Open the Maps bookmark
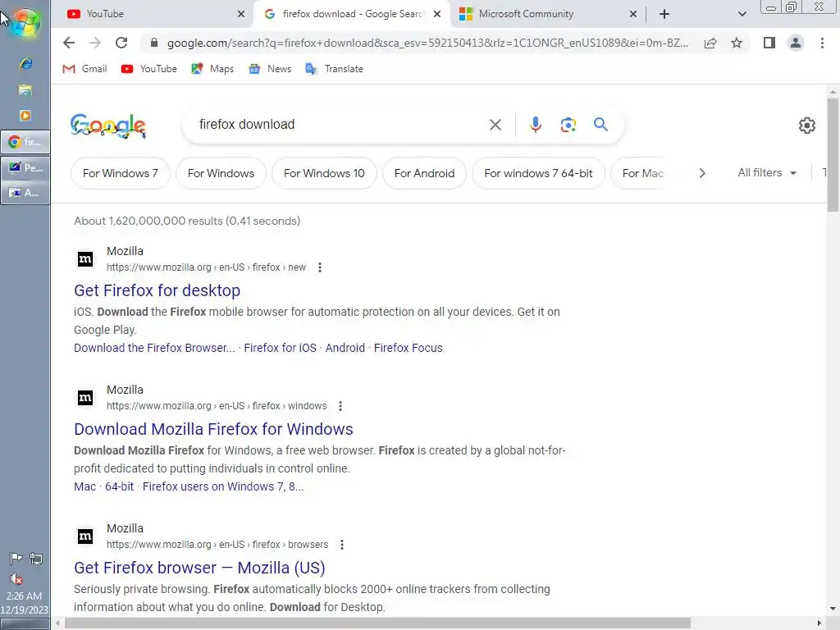 tap(212, 69)
